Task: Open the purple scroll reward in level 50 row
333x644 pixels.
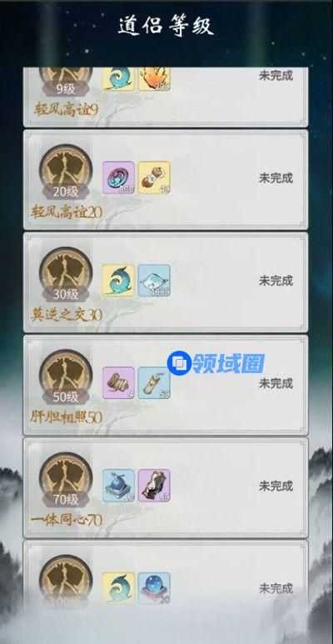Action: point(118,382)
